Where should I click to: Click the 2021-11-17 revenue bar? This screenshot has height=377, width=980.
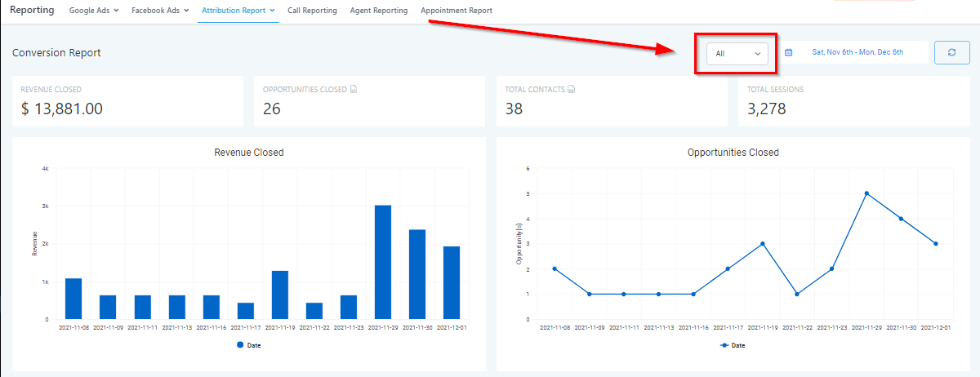coord(246,311)
